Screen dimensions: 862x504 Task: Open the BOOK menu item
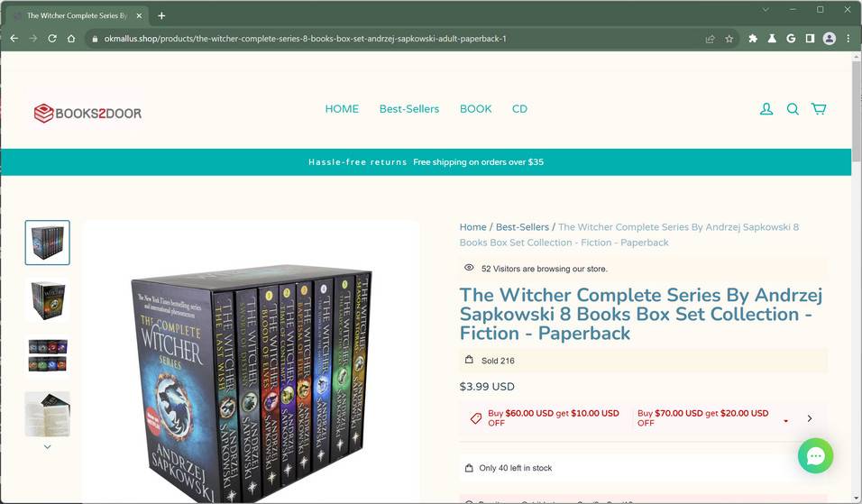(x=475, y=109)
